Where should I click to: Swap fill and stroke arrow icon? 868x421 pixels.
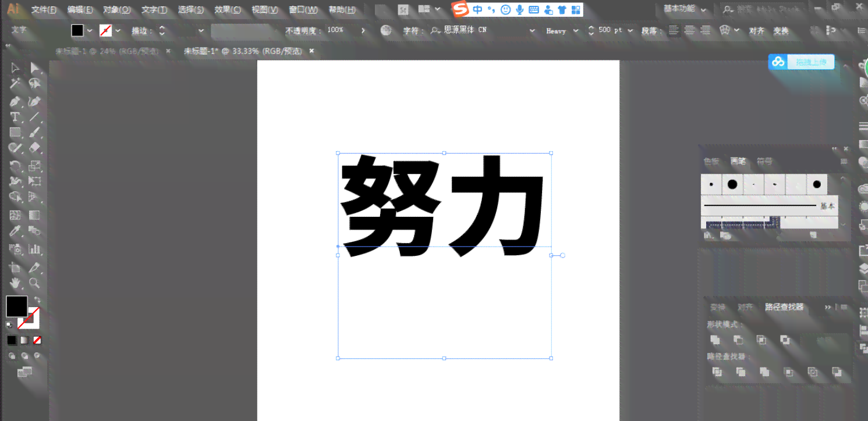pyautogui.click(x=37, y=301)
